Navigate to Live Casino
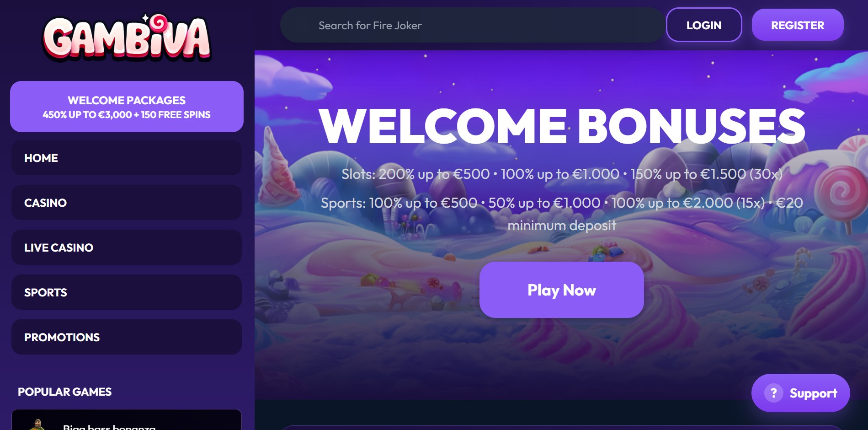Screen dimensions: 868x430 point(127,247)
